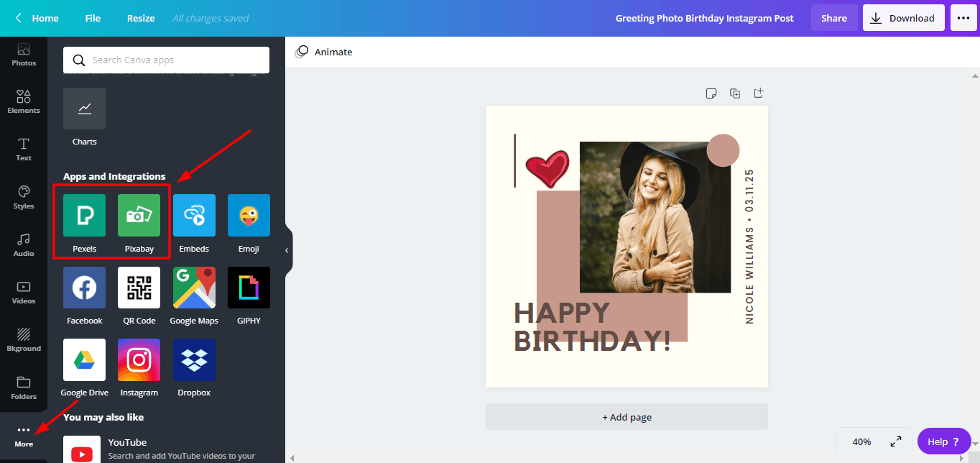Image resolution: width=980 pixels, height=463 pixels.
Task: Select the Embeds app icon
Action: coord(194,216)
